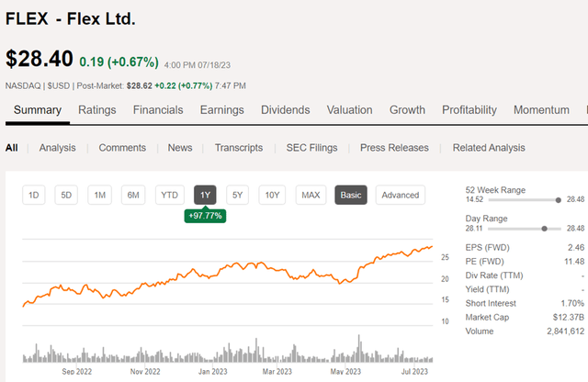Screen dimensions: 588x382
Task: View the Profitability tab
Action: (469, 110)
